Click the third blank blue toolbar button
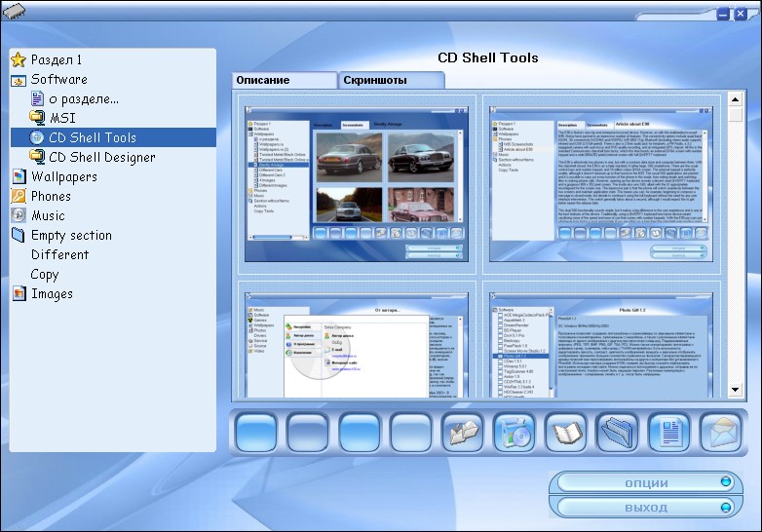Image resolution: width=762 pixels, height=532 pixels. pyautogui.click(x=360, y=433)
